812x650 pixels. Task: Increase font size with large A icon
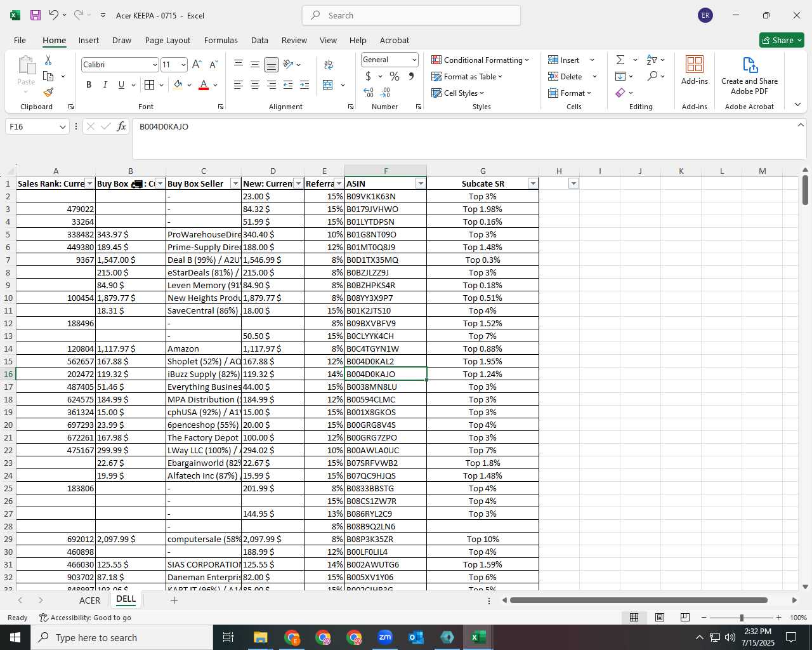tap(197, 65)
